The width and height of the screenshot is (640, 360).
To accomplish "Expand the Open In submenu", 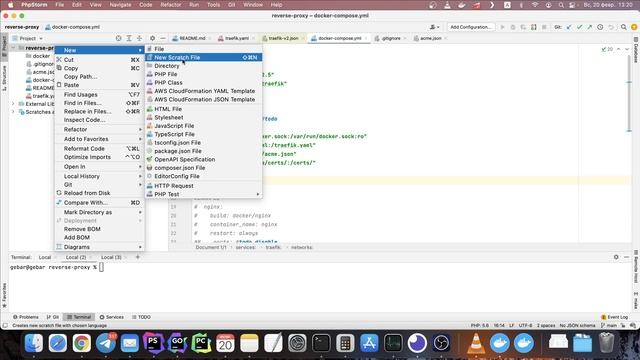I will (x=100, y=167).
